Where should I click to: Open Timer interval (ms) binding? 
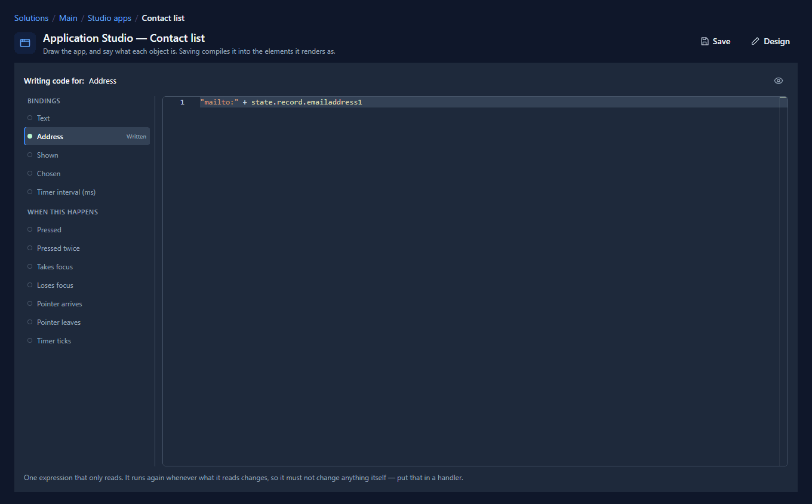point(87,192)
